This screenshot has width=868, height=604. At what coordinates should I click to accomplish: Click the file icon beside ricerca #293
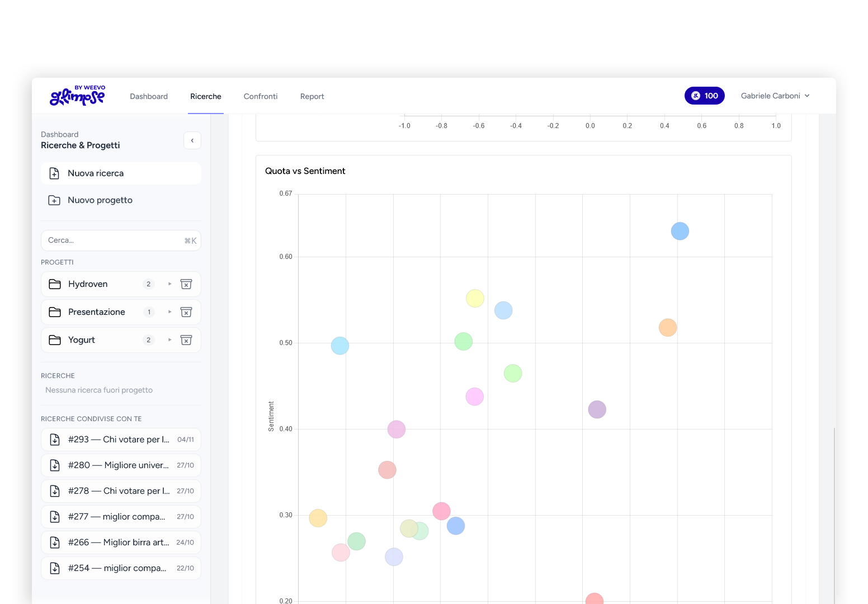54,439
